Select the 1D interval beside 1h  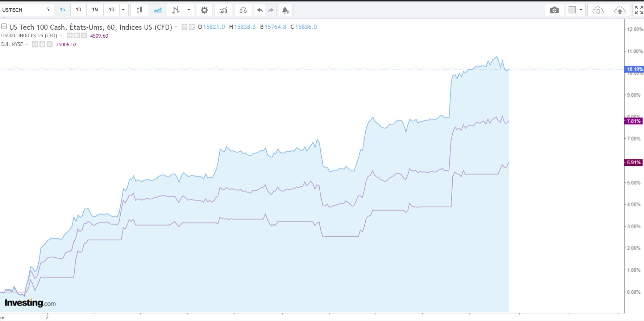coord(78,10)
